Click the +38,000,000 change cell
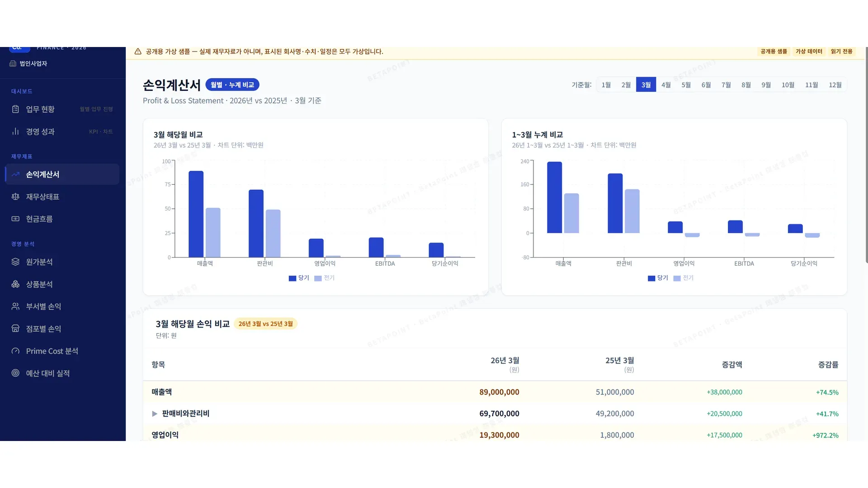868x488 pixels. (x=724, y=392)
